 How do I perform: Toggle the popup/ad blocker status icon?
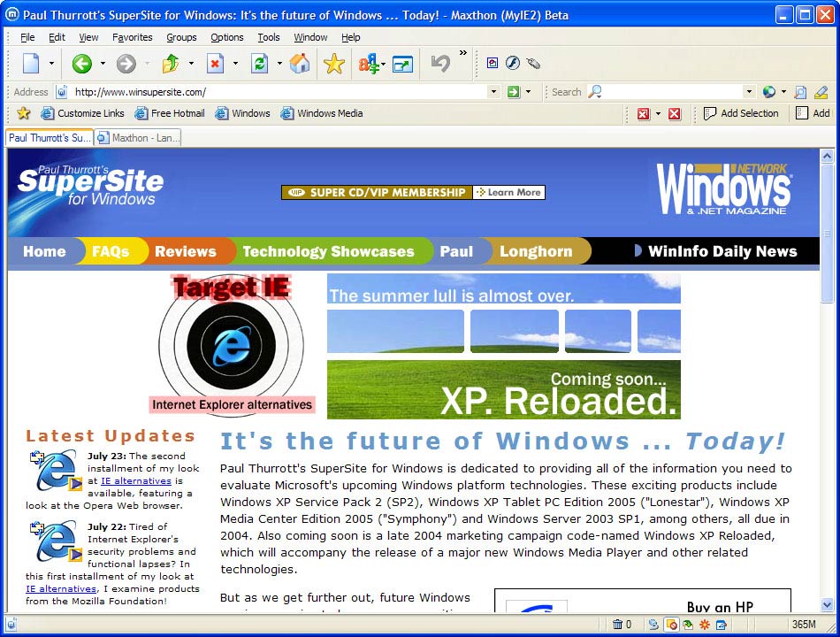pos(671,624)
